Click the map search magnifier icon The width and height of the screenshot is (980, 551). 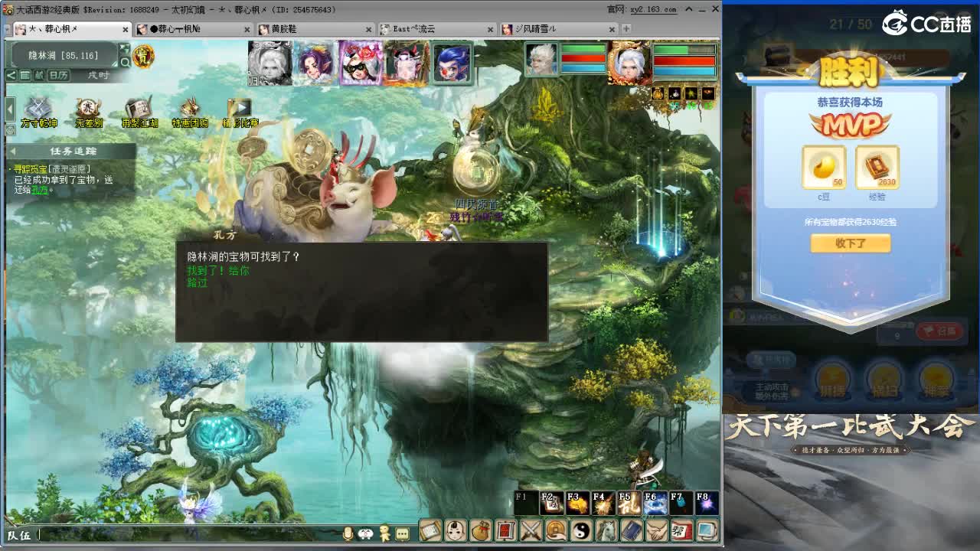(x=125, y=62)
